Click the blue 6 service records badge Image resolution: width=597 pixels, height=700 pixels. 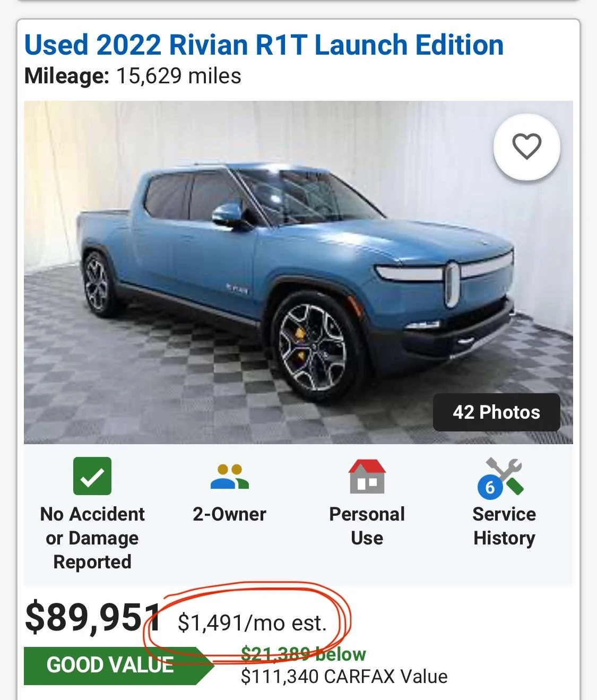click(490, 487)
